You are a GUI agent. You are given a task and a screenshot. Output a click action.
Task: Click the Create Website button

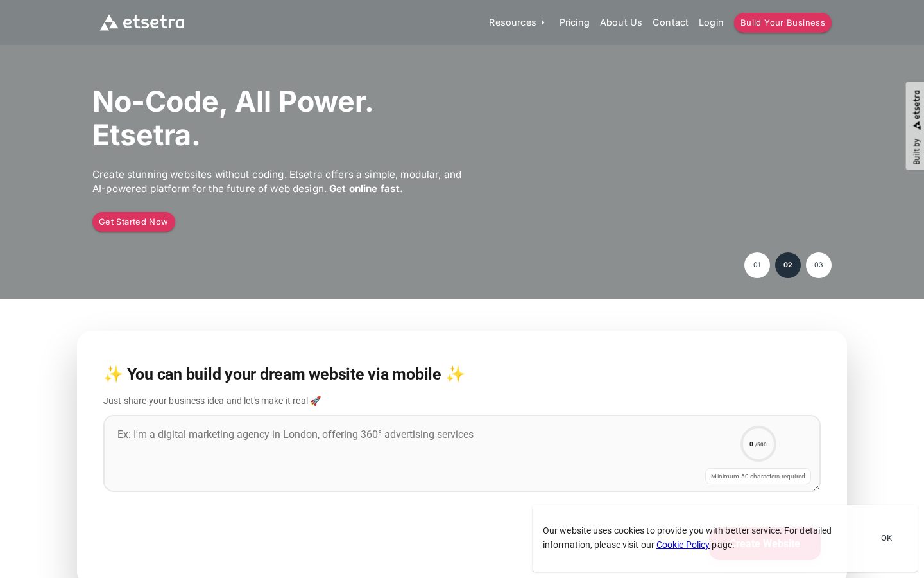(x=764, y=543)
